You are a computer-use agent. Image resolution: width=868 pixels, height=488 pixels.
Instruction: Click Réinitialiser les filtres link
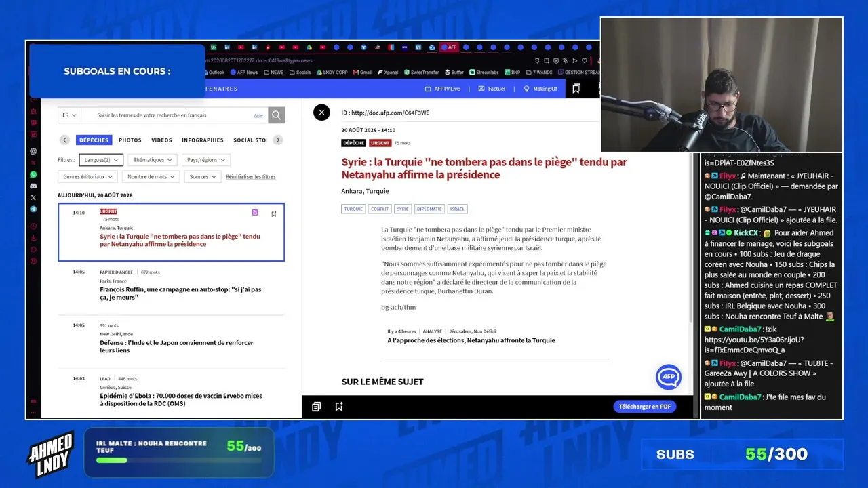[x=251, y=177]
